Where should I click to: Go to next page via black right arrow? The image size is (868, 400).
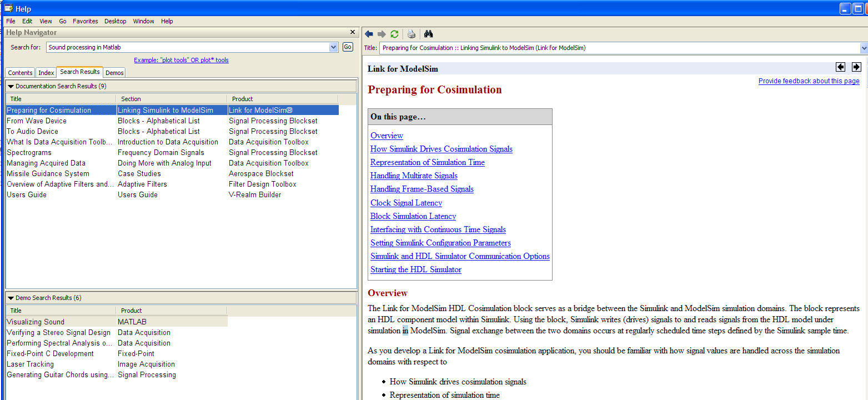856,67
